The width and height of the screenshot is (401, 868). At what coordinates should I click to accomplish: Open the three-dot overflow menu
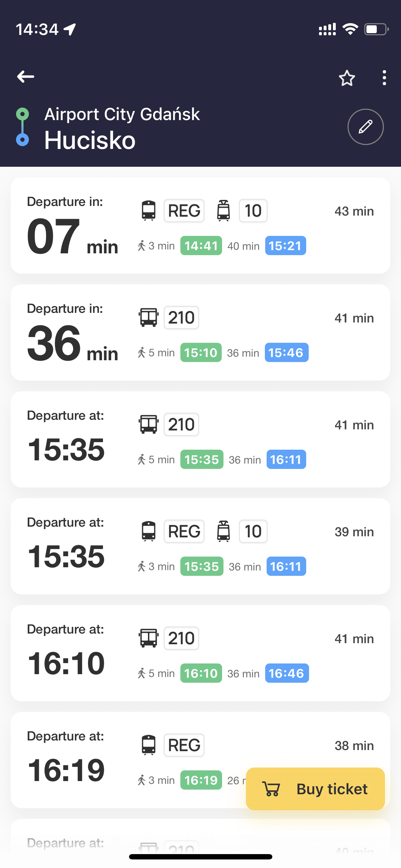click(384, 78)
